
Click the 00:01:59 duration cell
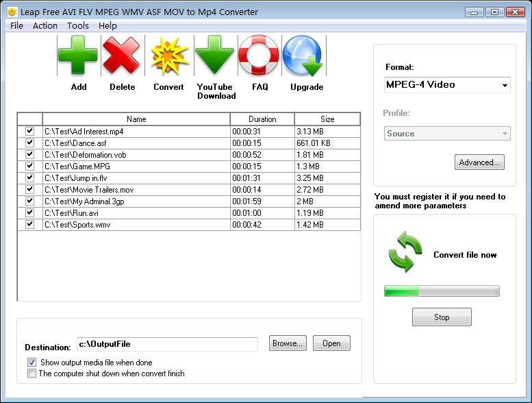(x=262, y=201)
